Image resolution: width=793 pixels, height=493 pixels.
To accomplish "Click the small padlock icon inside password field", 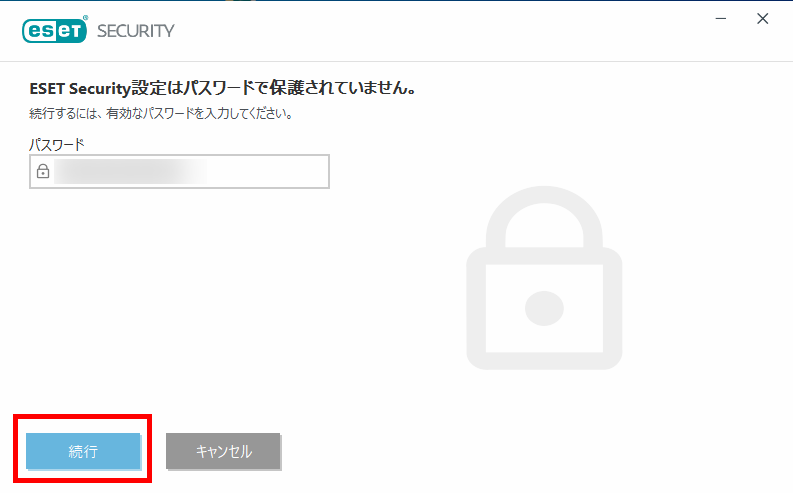I will pos(43,171).
